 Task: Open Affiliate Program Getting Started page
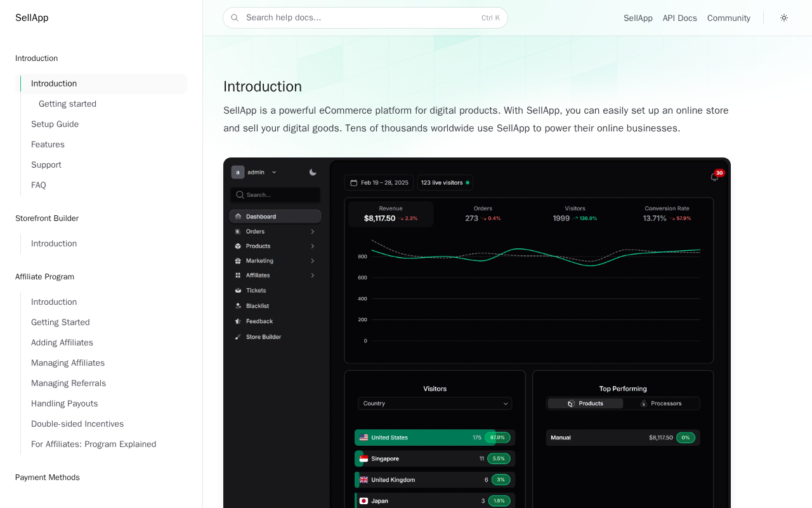pos(61,323)
